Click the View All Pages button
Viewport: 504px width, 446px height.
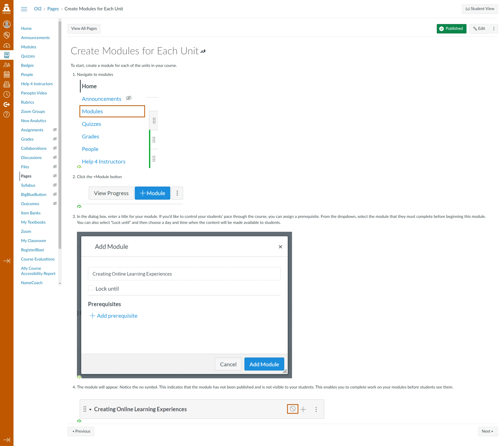click(x=84, y=29)
